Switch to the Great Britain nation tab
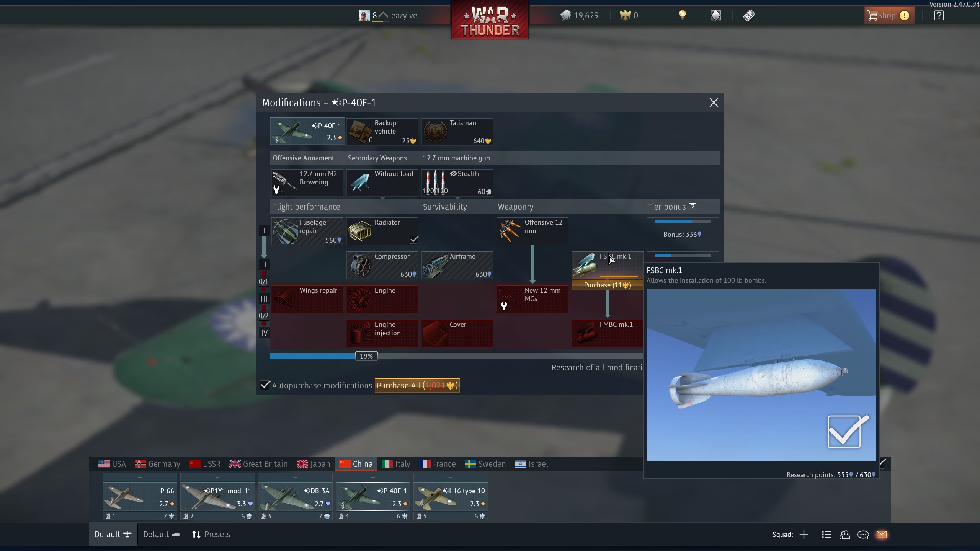Image resolution: width=980 pixels, height=551 pixels. (x=258, y=464)
